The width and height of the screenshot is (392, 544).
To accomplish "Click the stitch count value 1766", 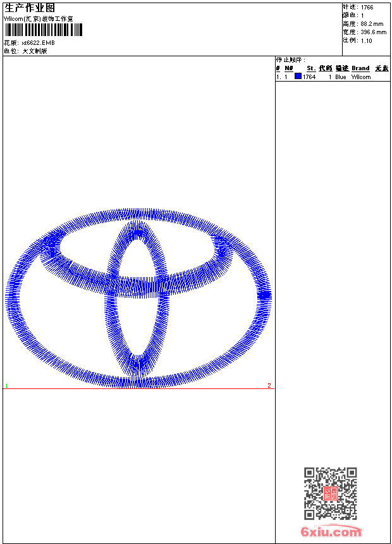I will coord(367,8).
